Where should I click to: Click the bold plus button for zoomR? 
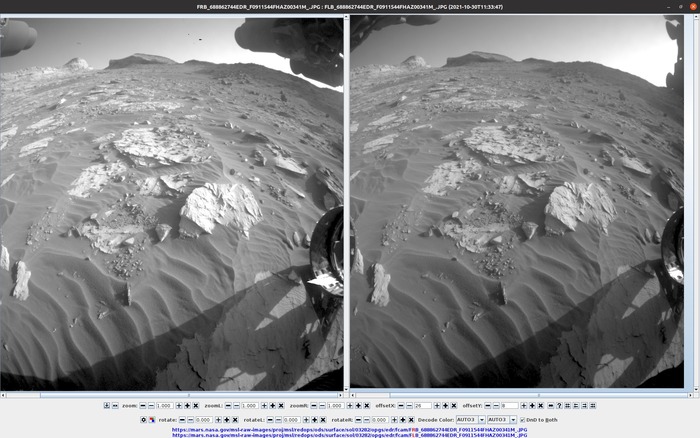coord(358,405)
